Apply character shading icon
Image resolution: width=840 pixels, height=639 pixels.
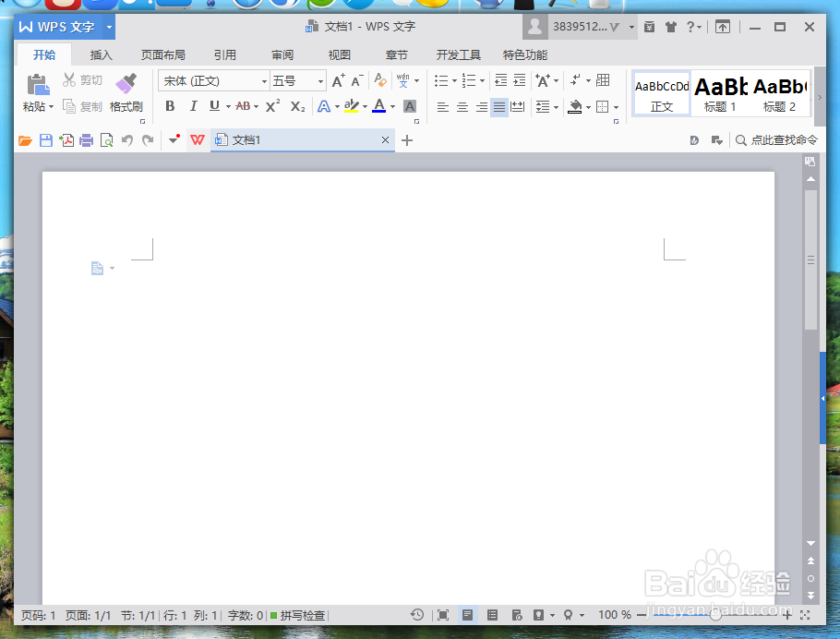coord(410,107)
